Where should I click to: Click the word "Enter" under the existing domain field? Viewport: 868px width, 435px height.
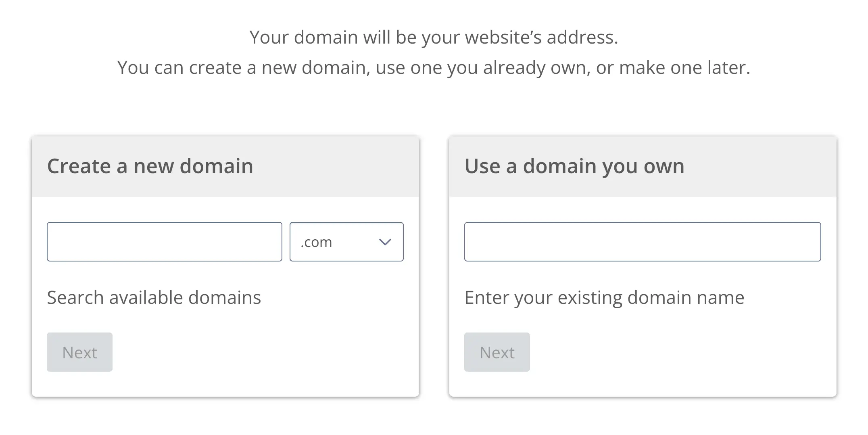click(x=486, y=298)
